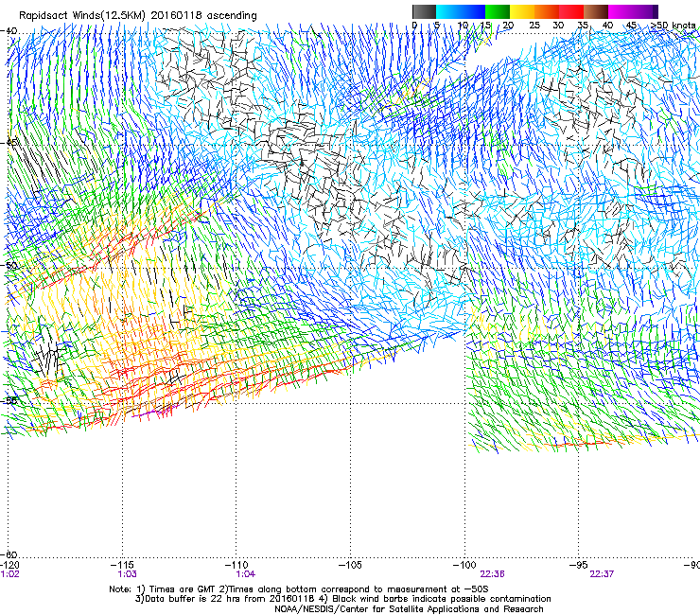Click the '-40' latitude label

click(9, 31)
